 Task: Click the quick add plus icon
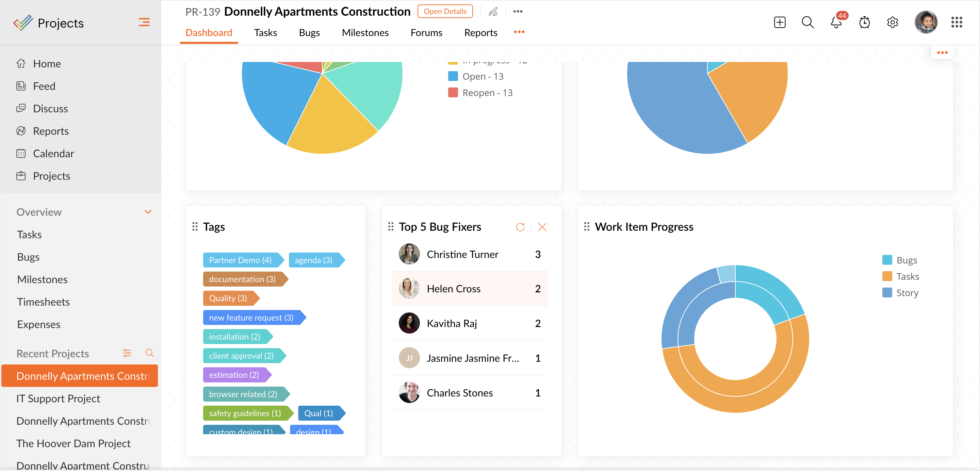(x=780, y=22)
